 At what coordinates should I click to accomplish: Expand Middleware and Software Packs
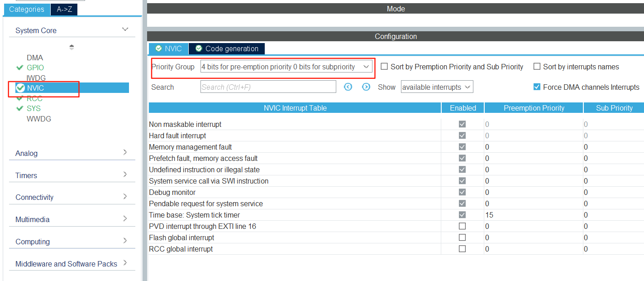(x=125, y=263)
